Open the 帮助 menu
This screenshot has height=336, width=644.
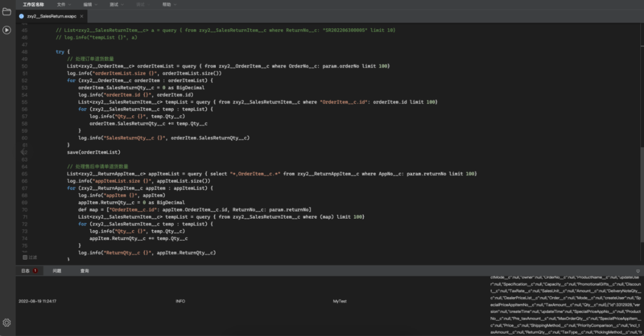point(168,4)
